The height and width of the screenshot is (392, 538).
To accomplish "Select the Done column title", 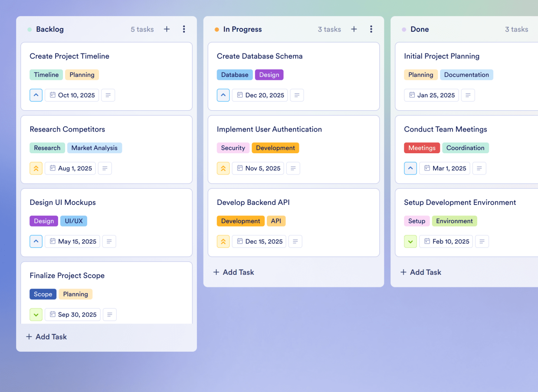I will (420, 29).
